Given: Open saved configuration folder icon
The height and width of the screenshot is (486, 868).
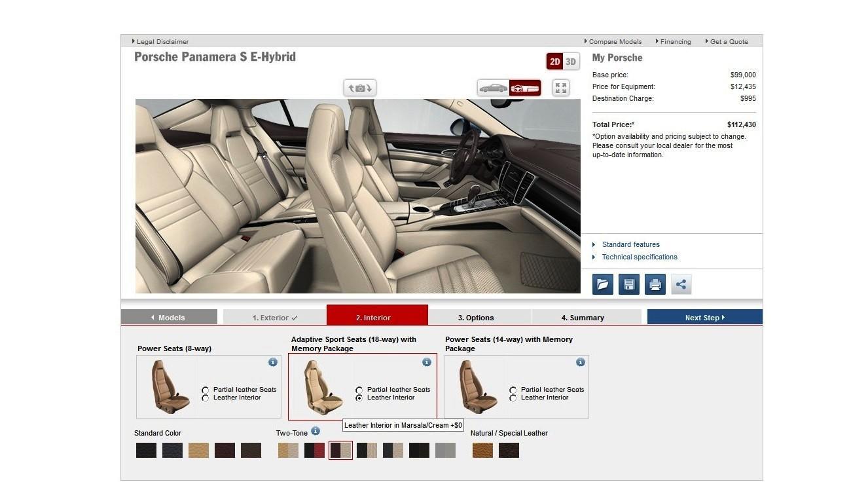Looking at the screenshot, I should (x=603, y=284).
